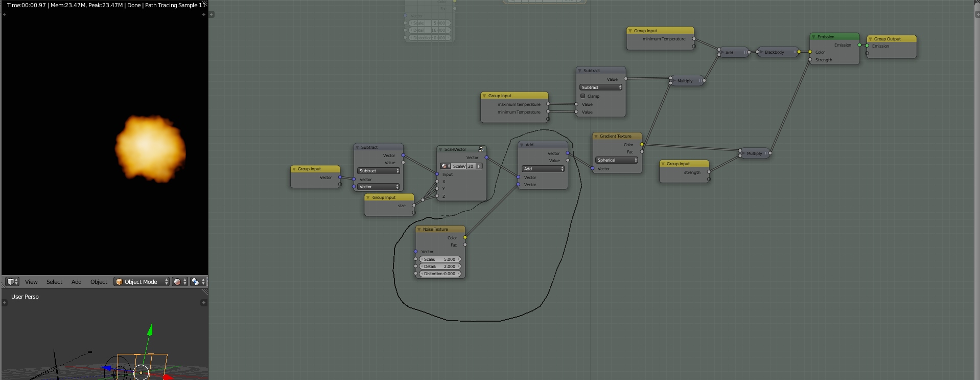Enable the Clamp checkbox on Subtract node
The width and height of the screenshot is (980, 380).
tap(582, 96)
